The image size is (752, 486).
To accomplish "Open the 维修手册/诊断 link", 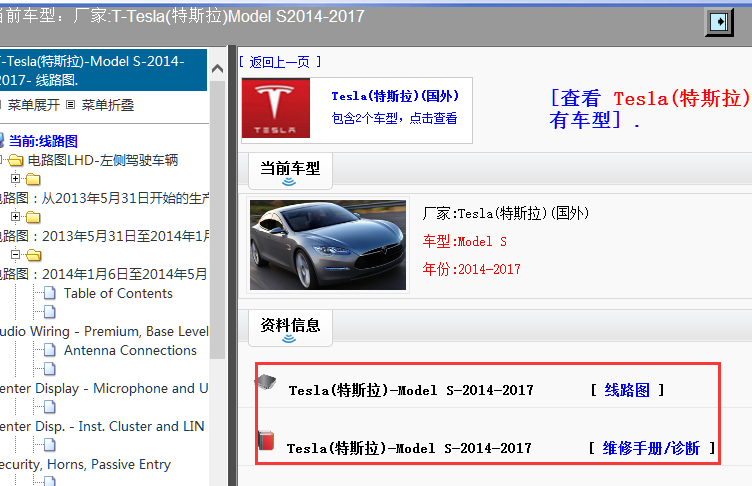I will 651,448.
